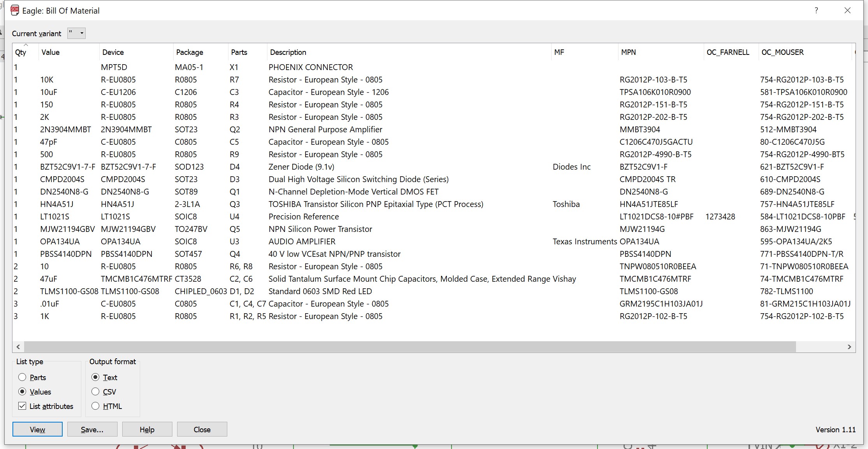The width and height of the screenshot is (868, 449).
Task: Select the Values list type radio
Action: (x=22, y=391)
